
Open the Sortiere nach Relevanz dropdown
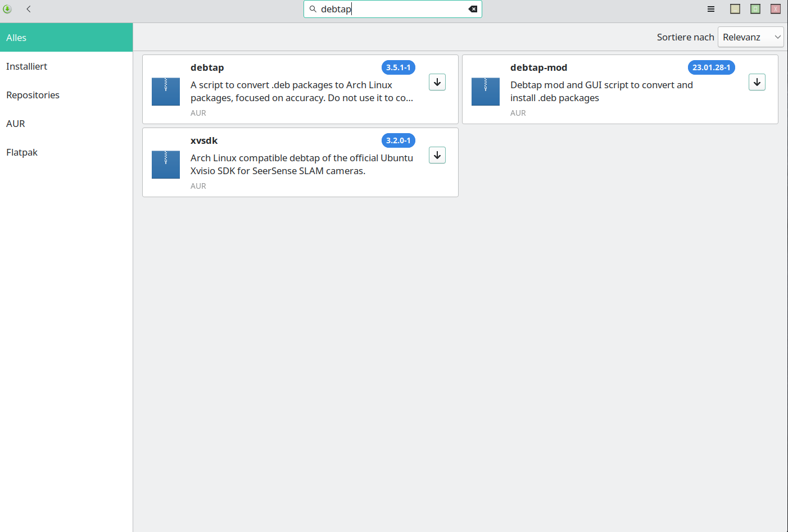coord(750,37)
